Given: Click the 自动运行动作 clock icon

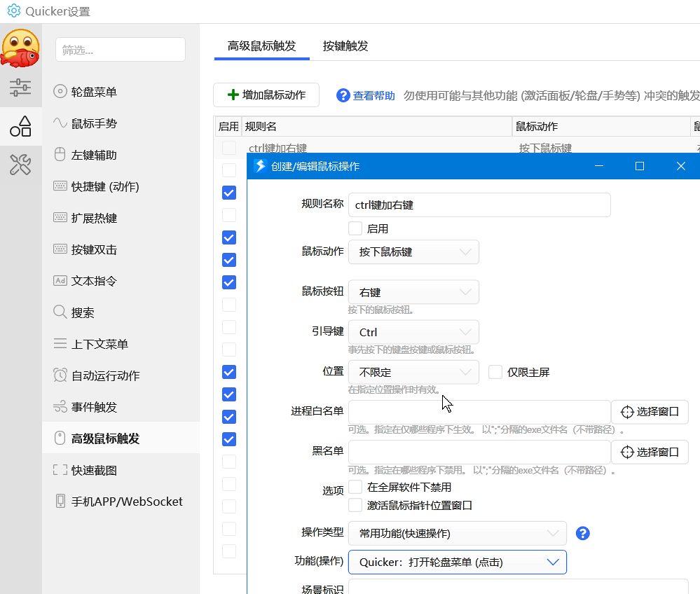Looking at the screenshot, I should (60, 375).
